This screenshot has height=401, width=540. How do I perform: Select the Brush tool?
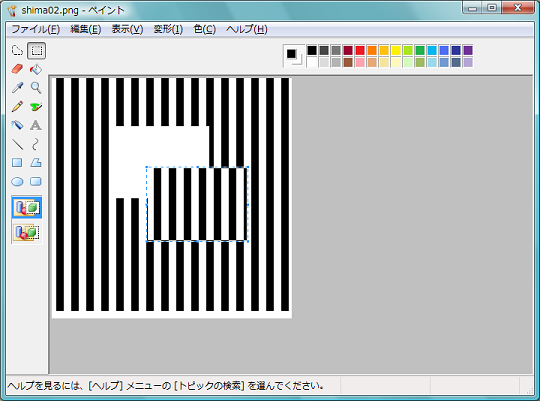[36, 106]
